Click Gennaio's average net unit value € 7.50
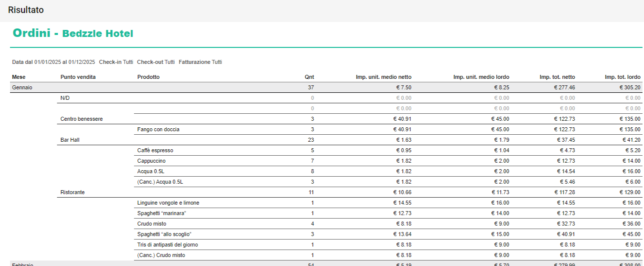This screenshot has width=644, height=266. tap(403, 87)
